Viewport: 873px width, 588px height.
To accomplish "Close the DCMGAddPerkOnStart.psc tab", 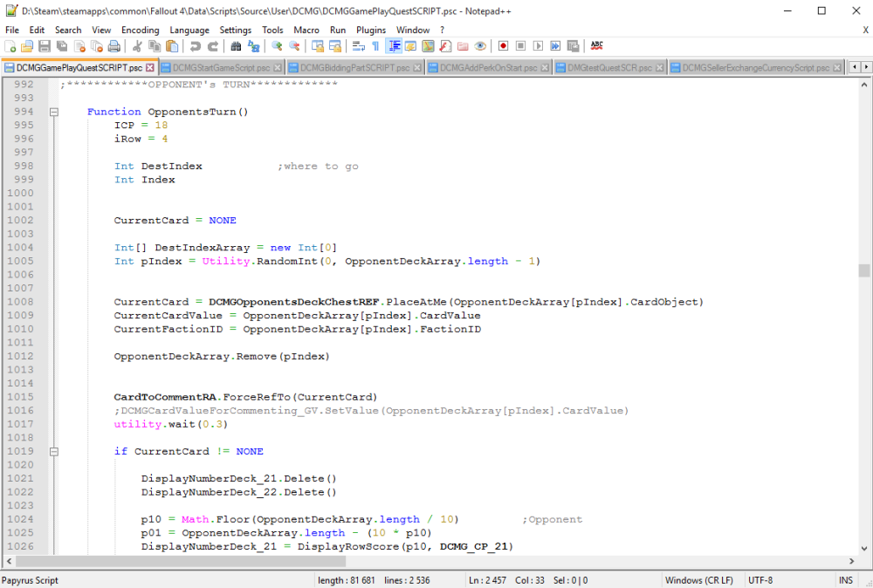I will point(545,68).
